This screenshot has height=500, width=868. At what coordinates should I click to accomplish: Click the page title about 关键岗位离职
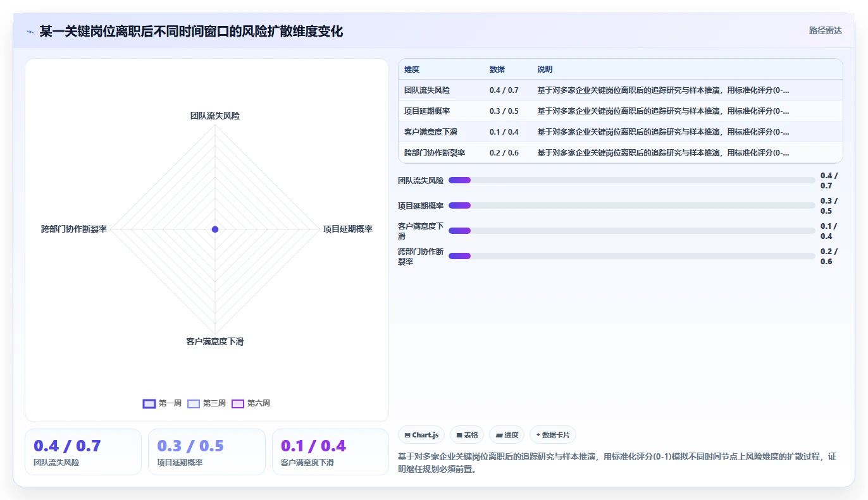[191, 31]
